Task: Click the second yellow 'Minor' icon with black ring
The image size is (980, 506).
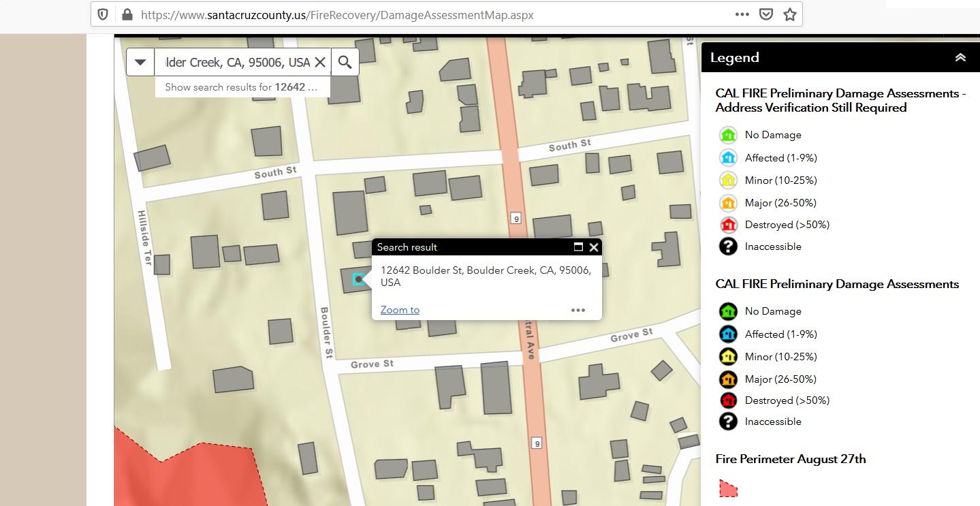Action: 728,357
